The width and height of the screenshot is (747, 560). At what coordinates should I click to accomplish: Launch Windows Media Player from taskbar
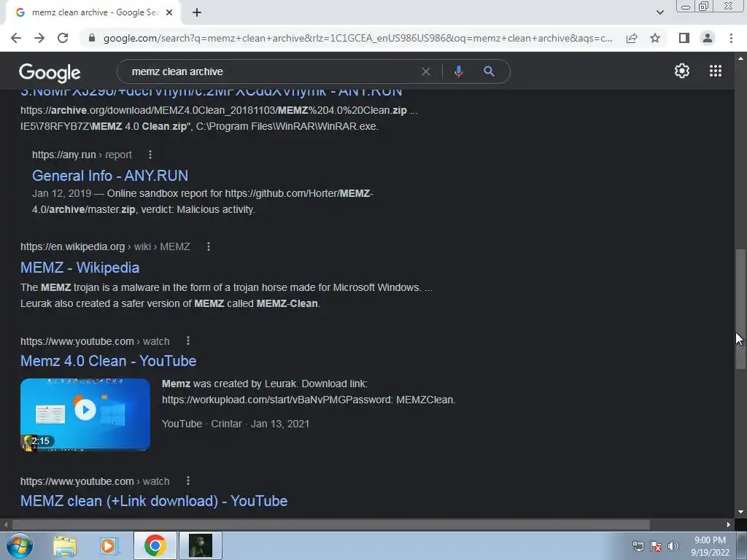[x=109, y=546]
